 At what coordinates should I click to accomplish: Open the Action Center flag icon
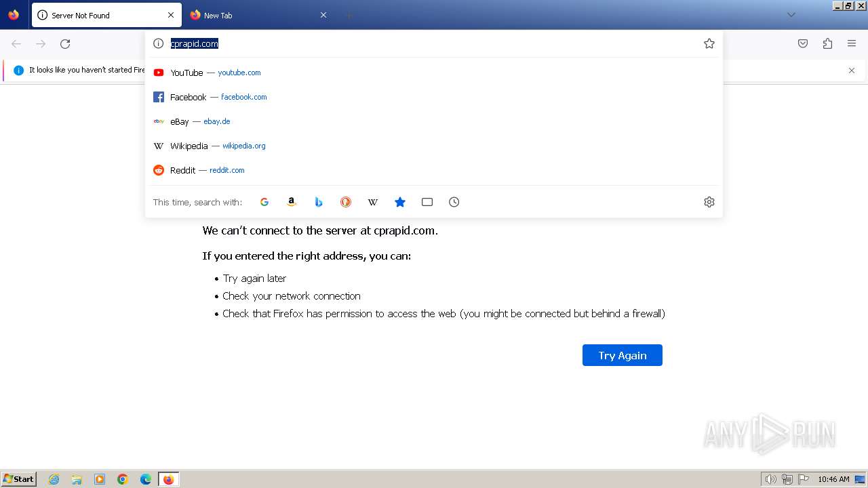804,479
